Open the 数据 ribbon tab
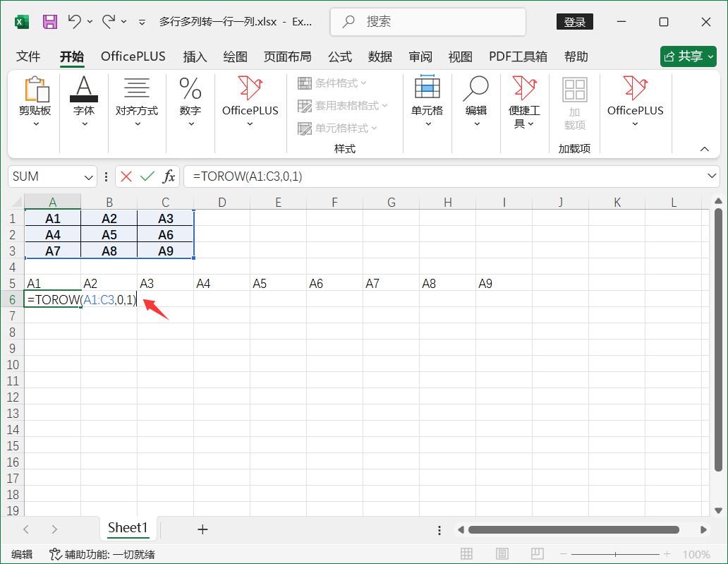Viewport: 728px width, 564px height. (x=380, y=56)
